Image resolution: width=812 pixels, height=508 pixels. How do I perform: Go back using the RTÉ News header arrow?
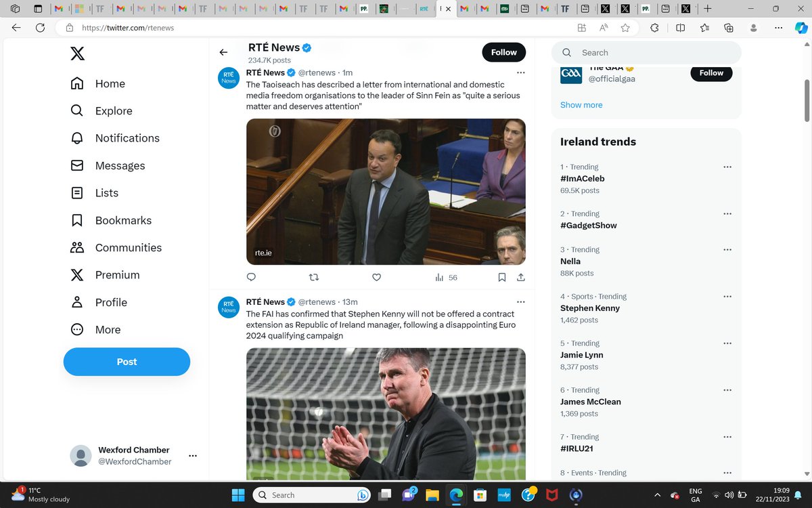223,52
